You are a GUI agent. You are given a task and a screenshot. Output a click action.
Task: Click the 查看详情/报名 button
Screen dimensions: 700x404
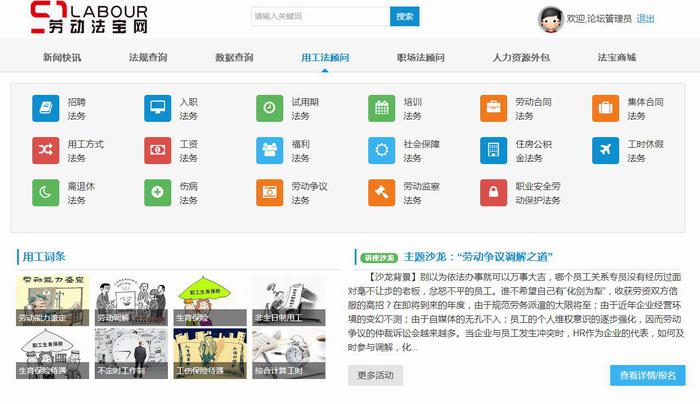click(x=647, y=375)
